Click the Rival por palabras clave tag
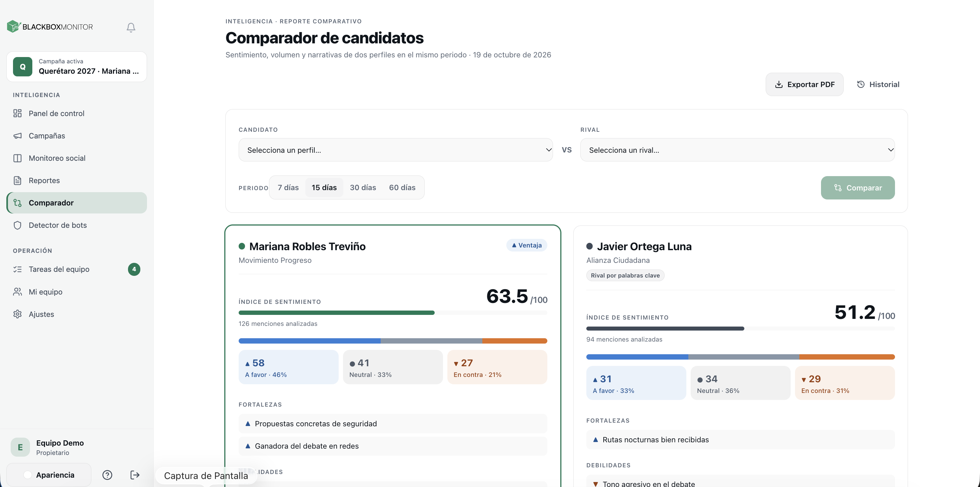This screenshot has height=487, width=980. (x=625, y=275)
